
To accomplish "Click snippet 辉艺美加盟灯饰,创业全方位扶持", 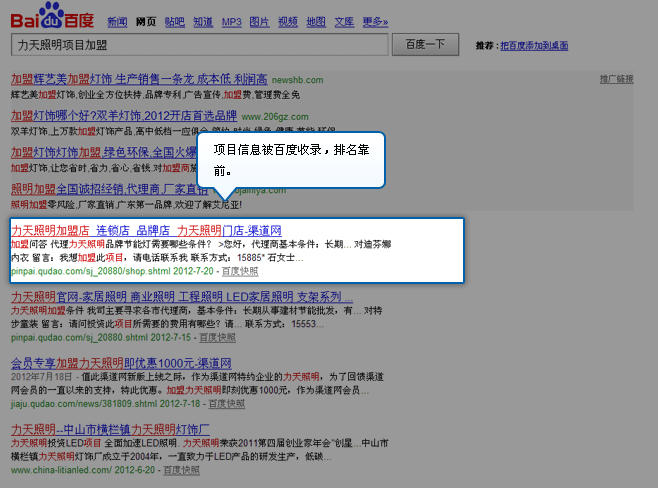I will [155, 95].
